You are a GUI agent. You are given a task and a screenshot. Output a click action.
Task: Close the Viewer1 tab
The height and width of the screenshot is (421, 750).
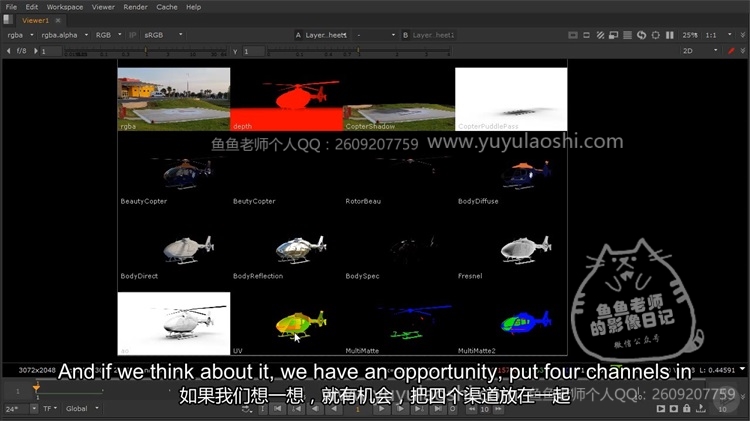click(x=58, y=21)
